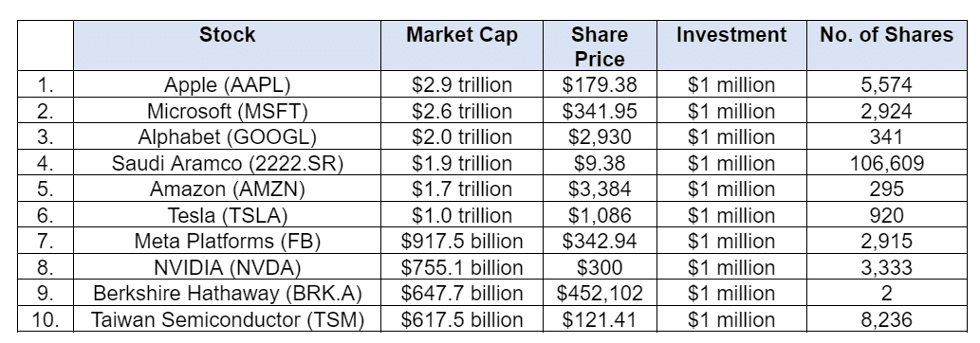Select the Apple (AAPL) cell

(227, 84)
